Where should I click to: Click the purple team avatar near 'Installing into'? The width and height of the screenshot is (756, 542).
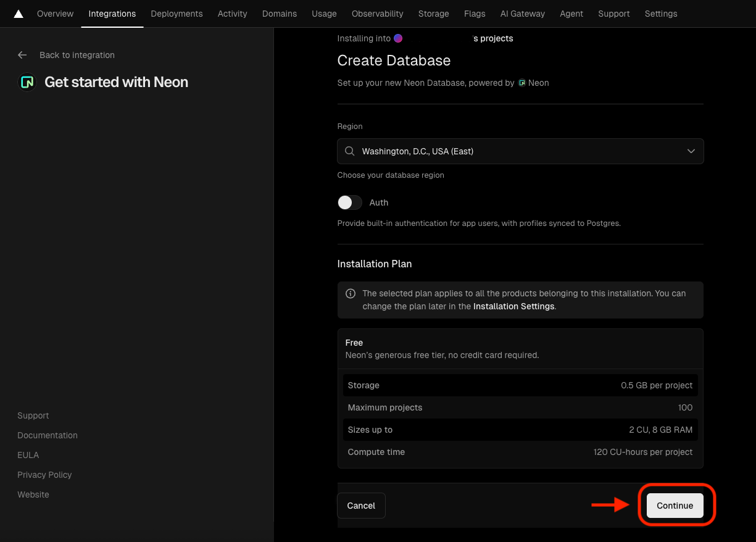399,38
